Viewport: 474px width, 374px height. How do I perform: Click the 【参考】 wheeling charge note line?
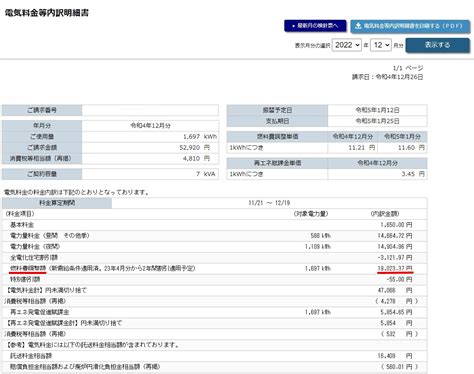(x=92, y=345)
